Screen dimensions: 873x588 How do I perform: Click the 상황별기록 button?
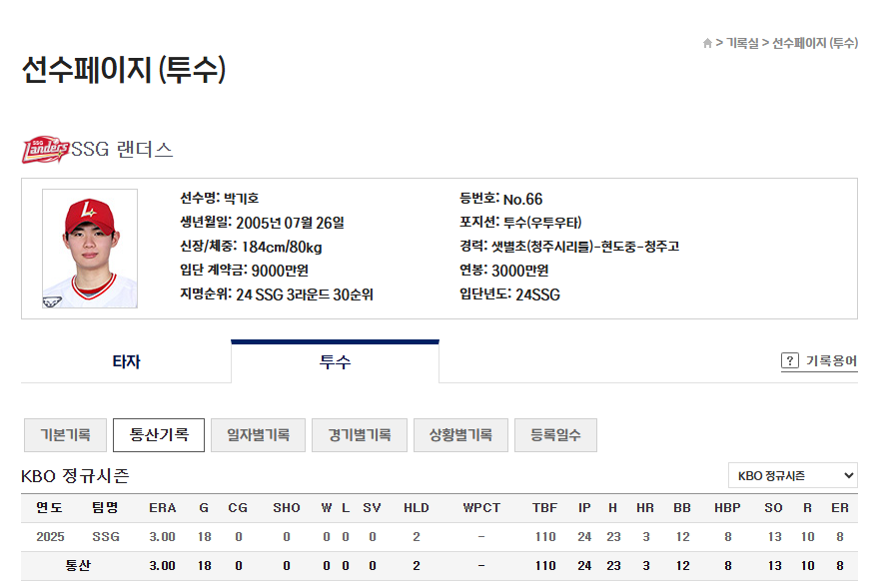coord(459,434)
